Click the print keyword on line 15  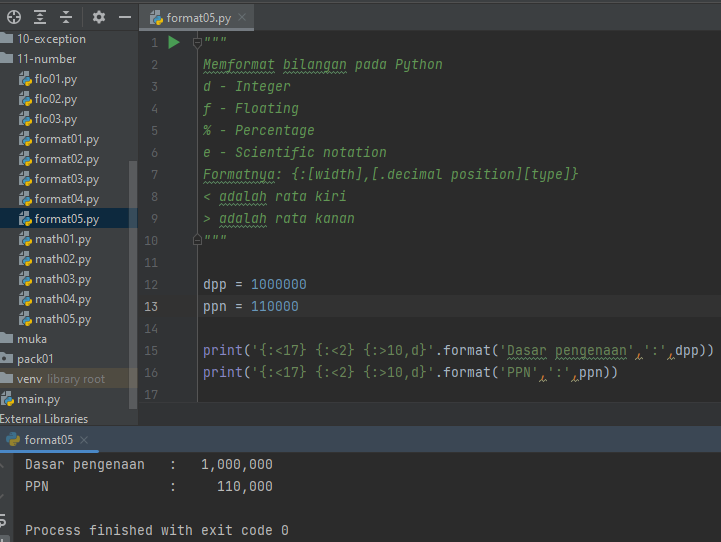tap(223, 351)
